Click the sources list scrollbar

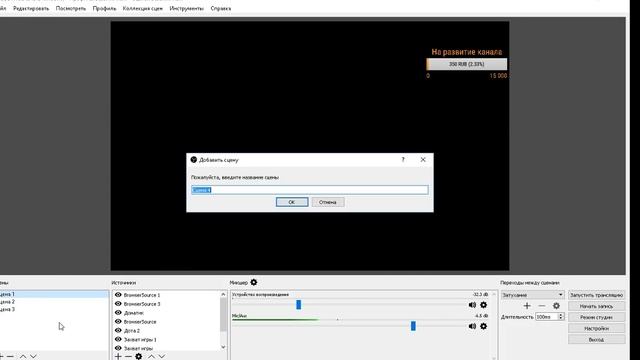click(x=223, y=315)
